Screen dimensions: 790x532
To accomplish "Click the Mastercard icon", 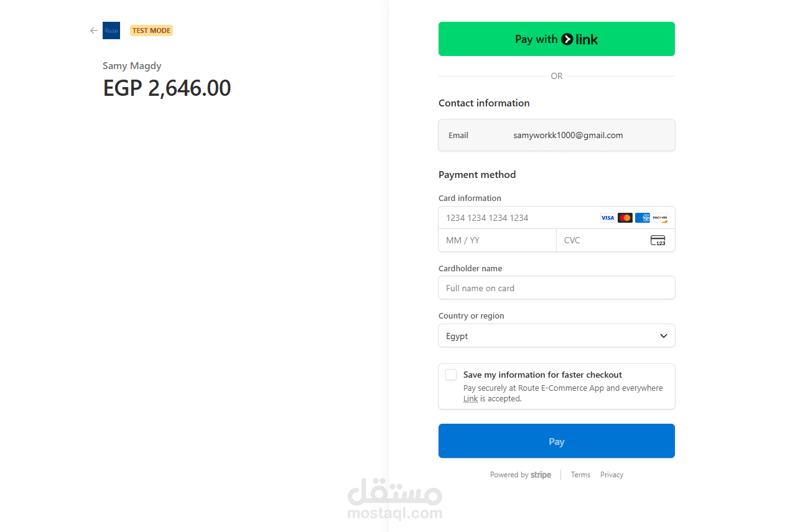I will 625,218.
